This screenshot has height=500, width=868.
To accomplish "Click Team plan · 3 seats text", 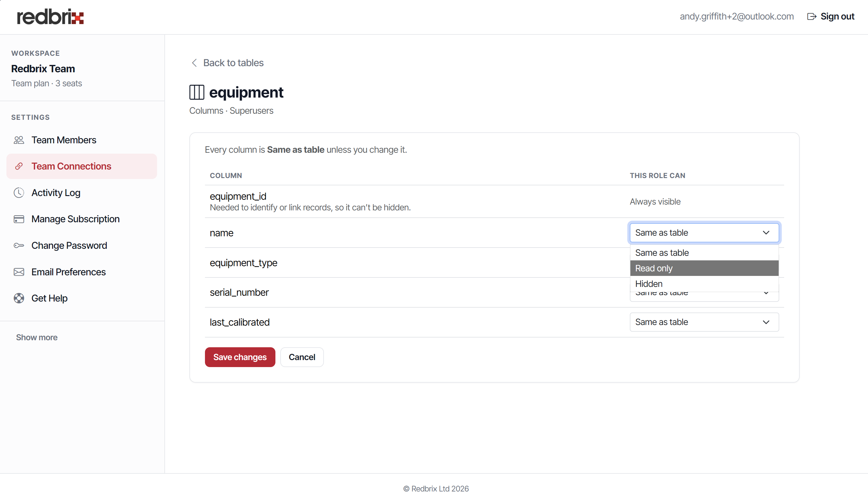I will coord(47,84).
